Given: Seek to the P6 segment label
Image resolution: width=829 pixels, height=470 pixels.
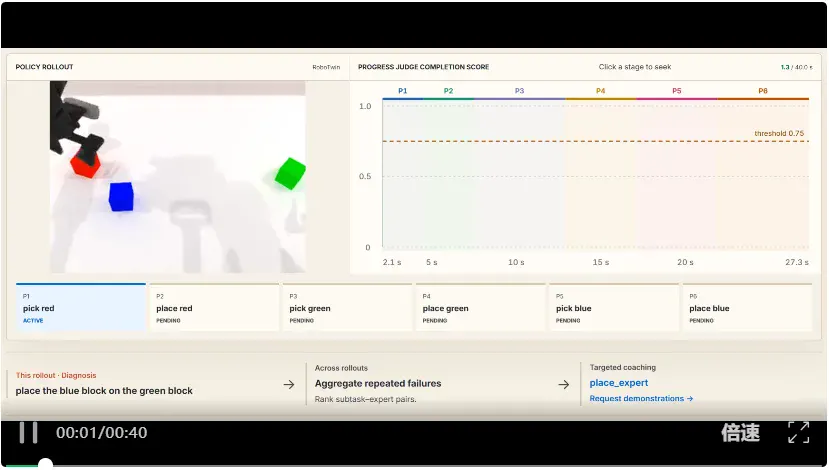Looking at the screenshot, I should pos(762,91).
